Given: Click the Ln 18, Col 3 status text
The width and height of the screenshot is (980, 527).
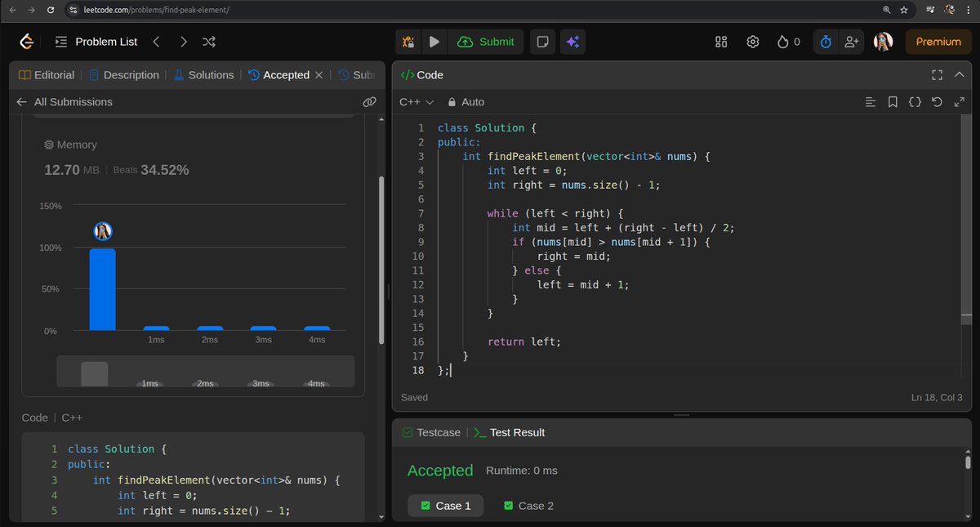Looking at the screenshot, I should tap(937, 397).
